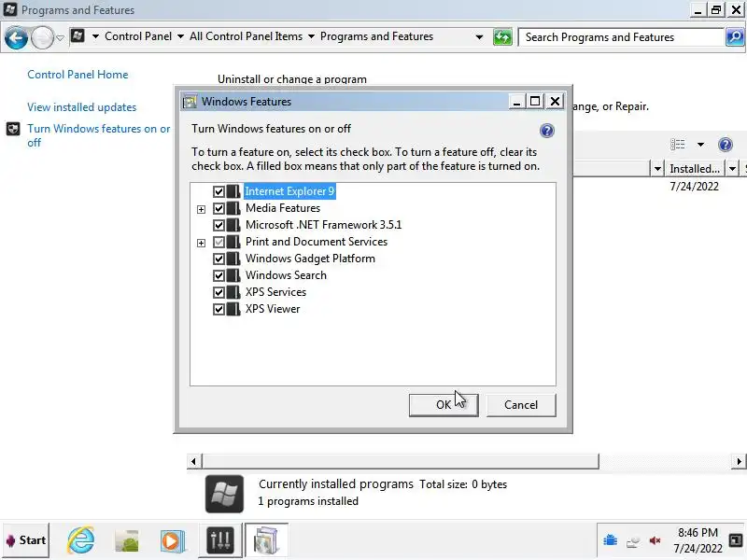Click blue system tray network icon
The width and height of the screenshot is (747, 560).
click(x=611, y=540)
